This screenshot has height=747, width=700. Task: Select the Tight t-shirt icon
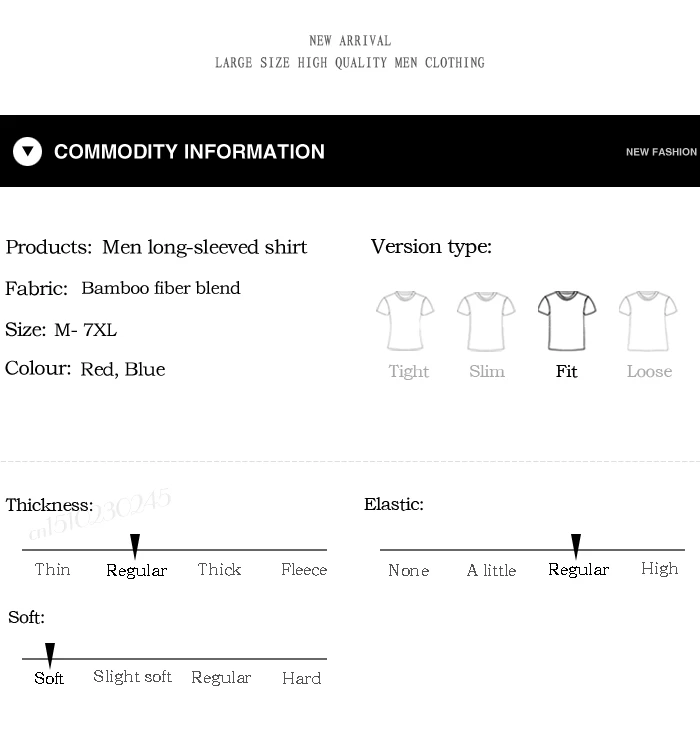coord(405,321)
